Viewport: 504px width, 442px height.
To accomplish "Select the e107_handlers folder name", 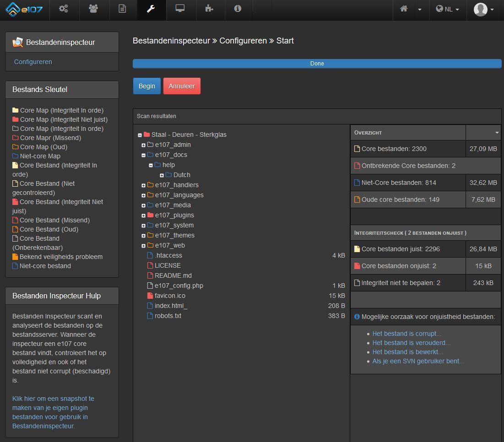I will pyautogui.click(x=177, y=185).
